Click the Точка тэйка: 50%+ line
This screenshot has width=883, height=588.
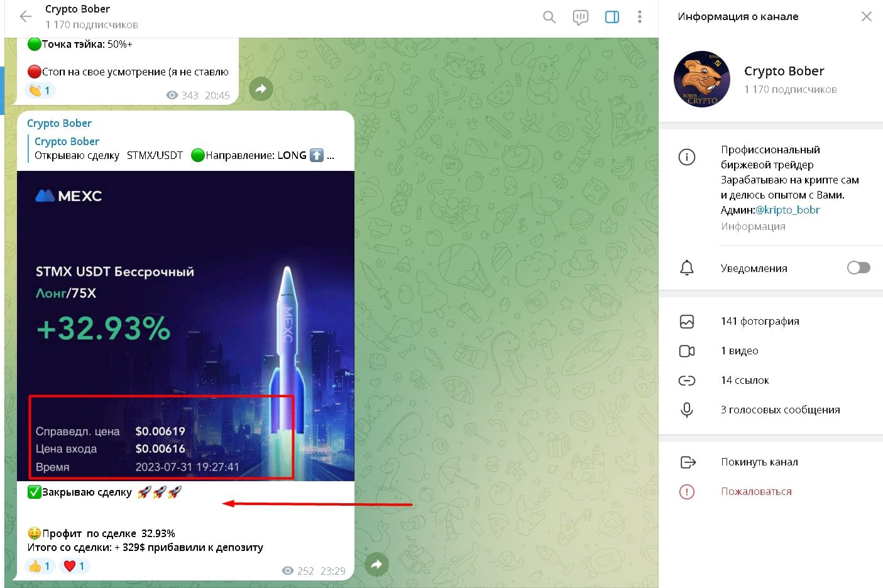point(80,44)
